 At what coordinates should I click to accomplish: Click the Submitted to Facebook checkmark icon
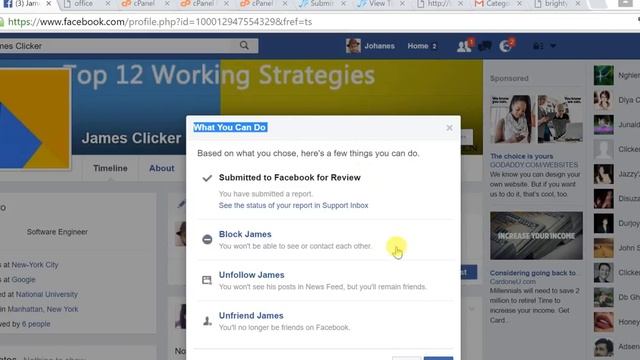(x=207, y=178)
